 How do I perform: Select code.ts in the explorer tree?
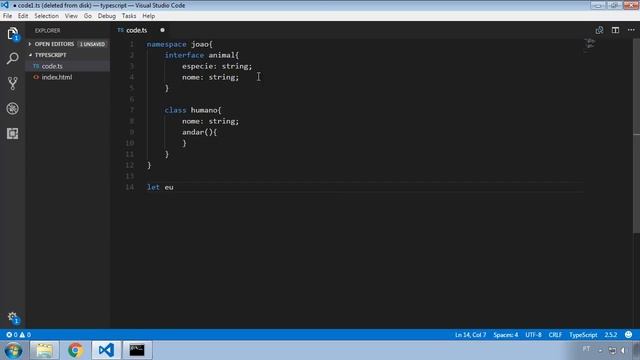click(68, 66)
